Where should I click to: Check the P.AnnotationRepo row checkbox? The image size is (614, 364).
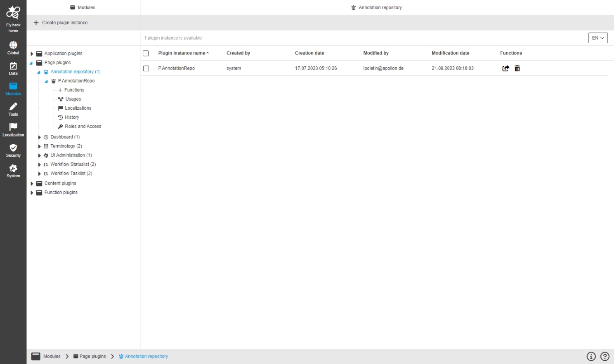pyautogui.click(x=146, y=68)
